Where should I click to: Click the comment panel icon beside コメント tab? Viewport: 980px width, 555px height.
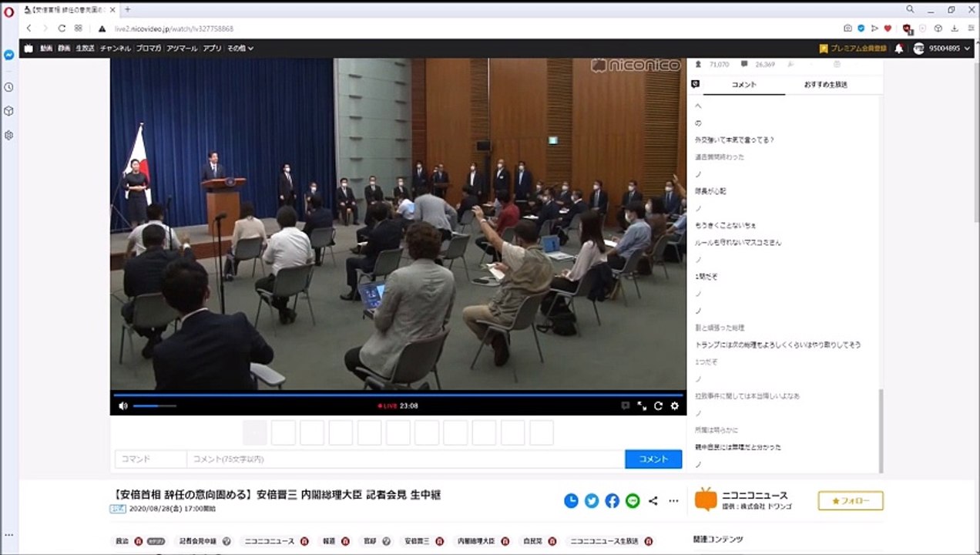[695, 84]
